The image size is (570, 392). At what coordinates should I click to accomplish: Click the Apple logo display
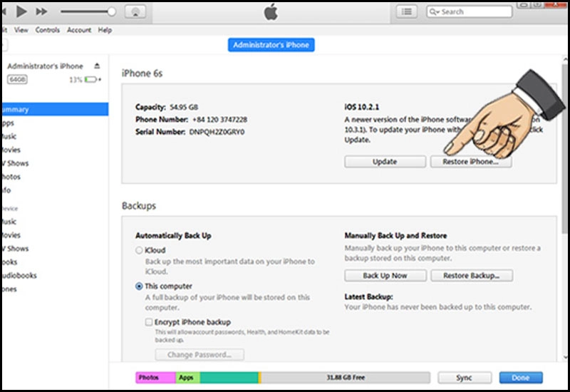point(271,12)
